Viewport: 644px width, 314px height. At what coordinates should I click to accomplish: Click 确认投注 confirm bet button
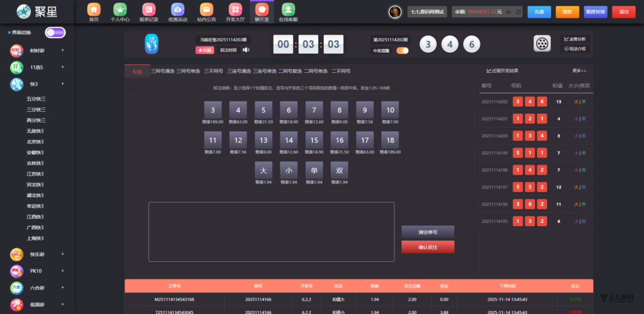[x=428, y=247]
